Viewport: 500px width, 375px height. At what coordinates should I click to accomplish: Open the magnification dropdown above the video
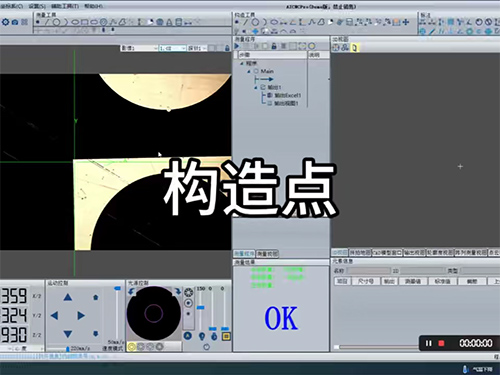pos(172,48)
